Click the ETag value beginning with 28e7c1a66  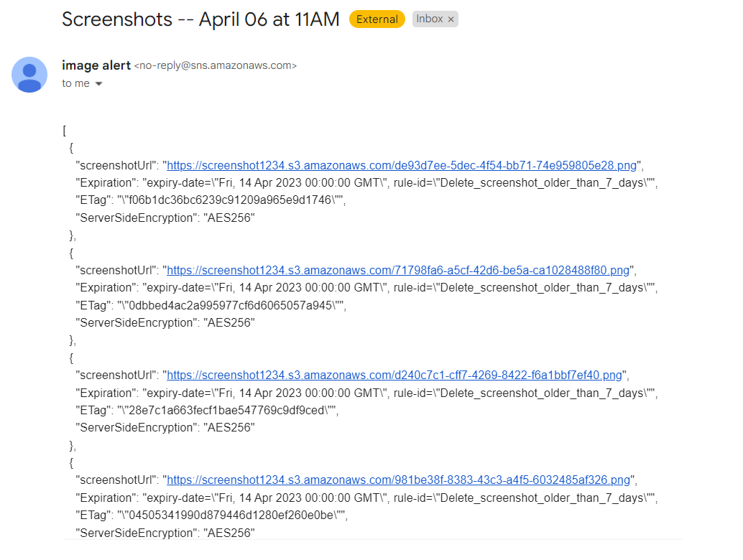coord(226,410)
